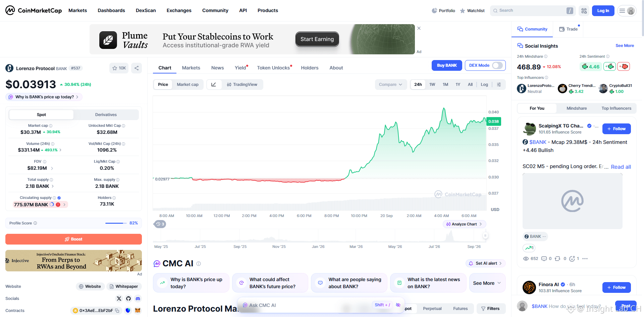Copy the contract address icon
This screenshot has height=317, width=644.
pos(117,311)
